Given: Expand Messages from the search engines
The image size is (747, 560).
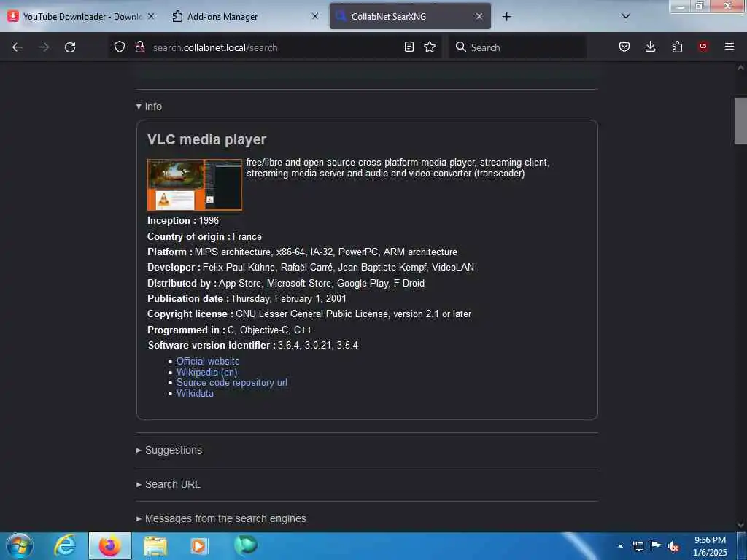Looking at the screenshot, I should pos(221,518).
